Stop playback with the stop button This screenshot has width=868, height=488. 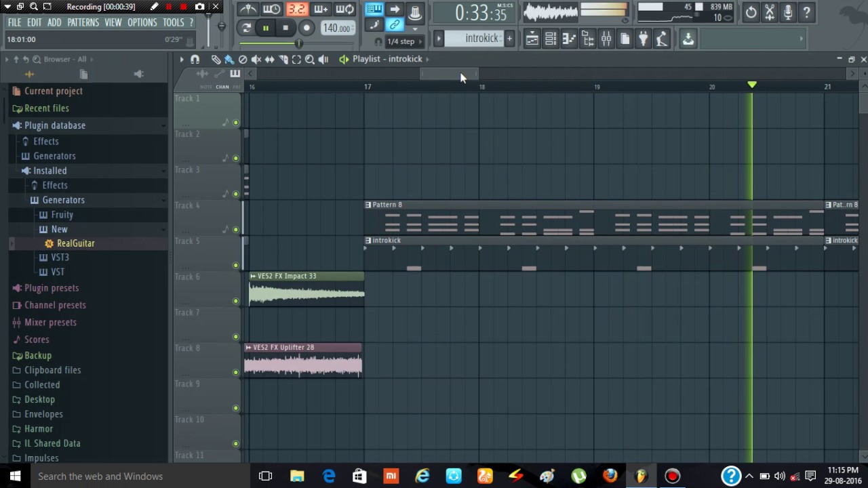pos(285,28)
